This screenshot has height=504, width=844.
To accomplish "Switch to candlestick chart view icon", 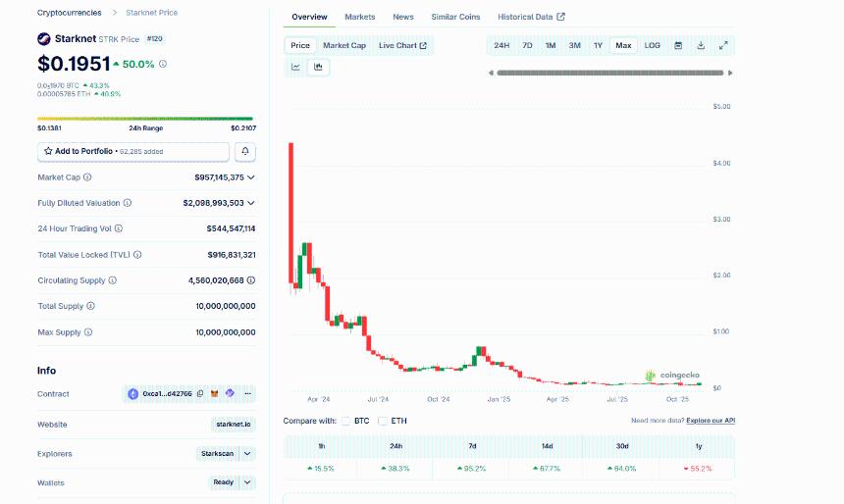I will pyautogui.click(x=318, y=68).
